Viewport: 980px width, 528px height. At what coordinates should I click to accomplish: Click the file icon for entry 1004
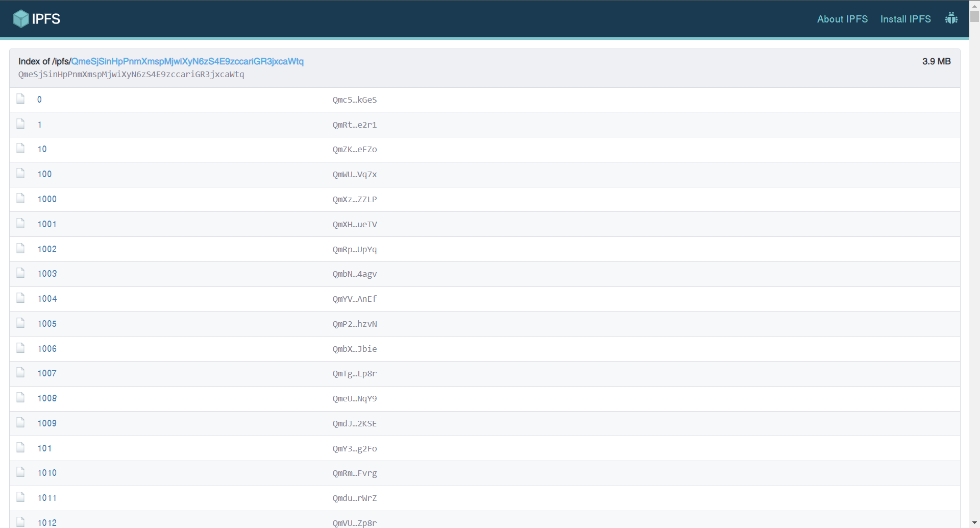(x=20, y=298)
